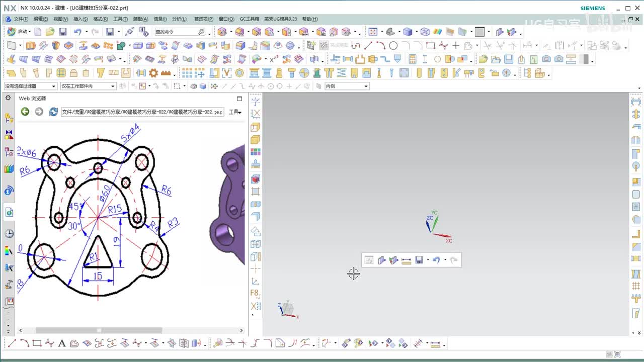Open the sidebar settings gear

click(8, 98)
